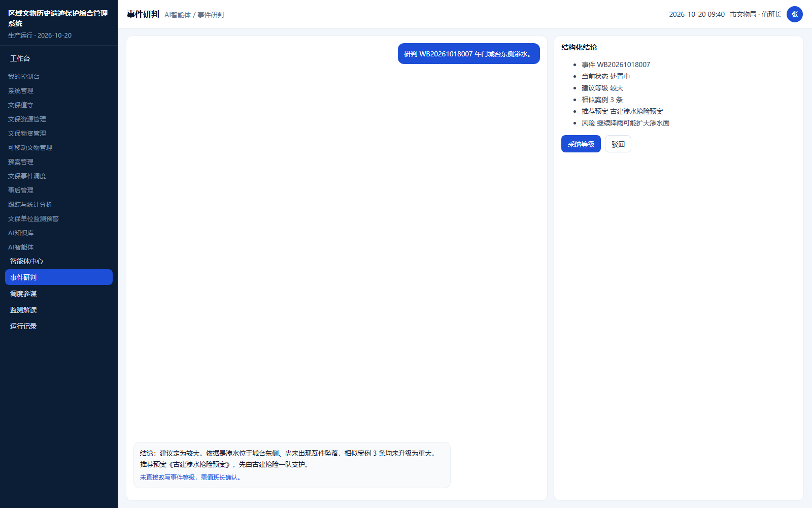Click the 2026-10-20 09:40 timestamp
This screenshot has width=812, height=508.
(697, 14)
